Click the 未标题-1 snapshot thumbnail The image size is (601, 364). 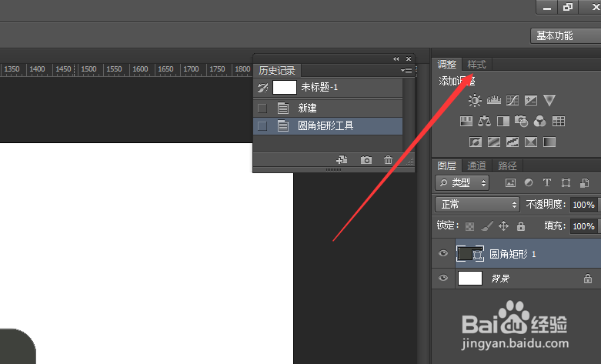point(285,88)
